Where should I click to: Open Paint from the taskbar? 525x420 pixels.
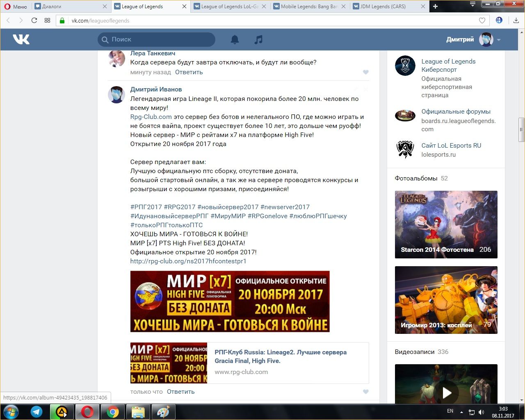163,412
